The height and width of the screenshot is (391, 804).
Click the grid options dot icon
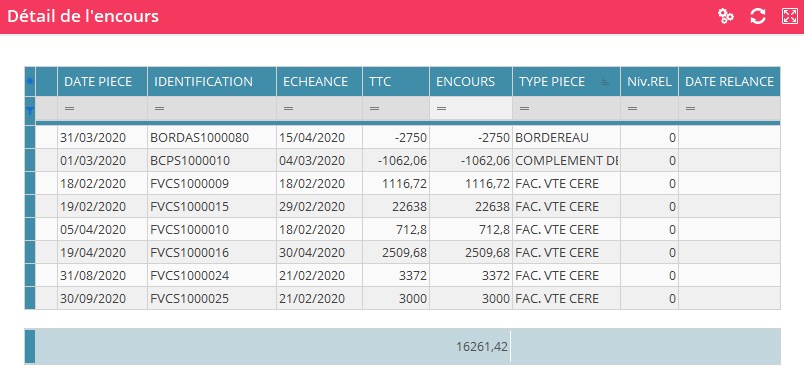click(x=30, y=81)
